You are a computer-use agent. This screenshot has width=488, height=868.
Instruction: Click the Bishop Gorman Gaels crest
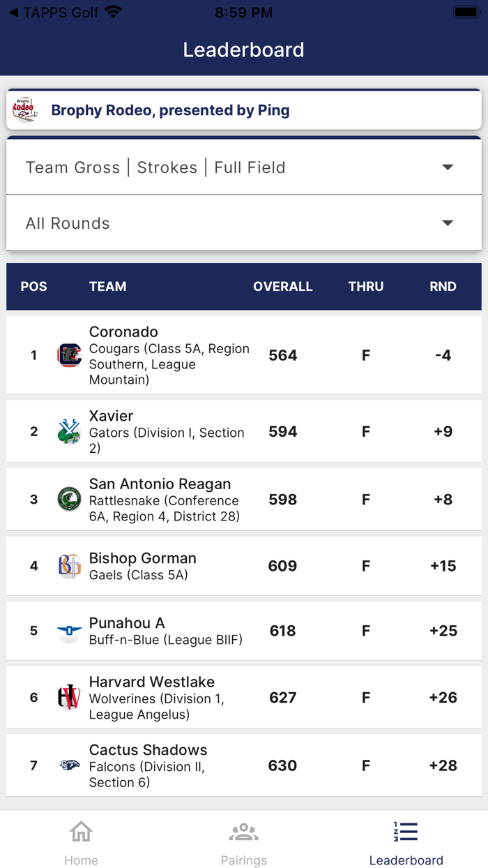tap(69, 566)
